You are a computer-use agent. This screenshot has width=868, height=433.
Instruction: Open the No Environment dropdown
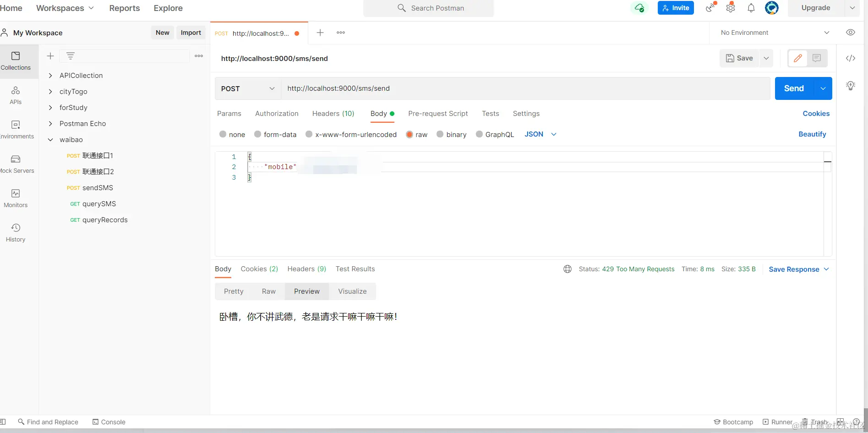point(775,33)
